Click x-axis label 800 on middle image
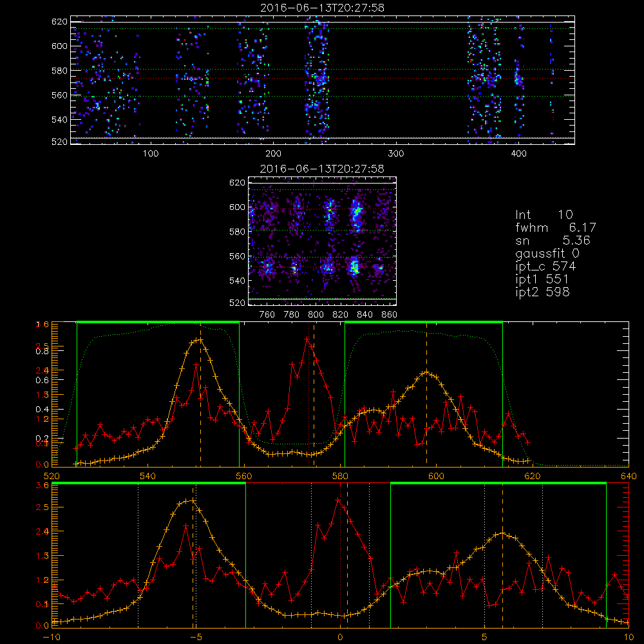644x644 pixels. point(316,315)
